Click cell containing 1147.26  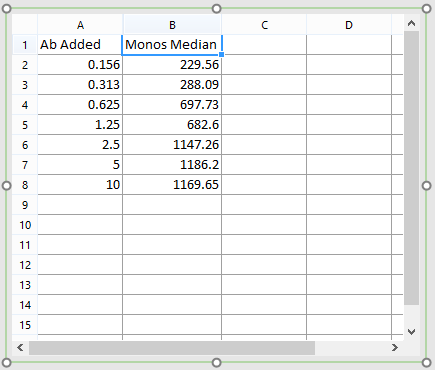[x=172, y=145]
